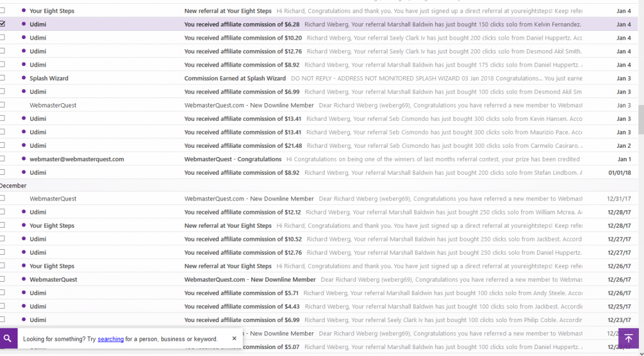Image resolution: width=644 pixels, height=356 pixels.
Task: Toggle unread dot on $21.48 Udimi email
Action: [x=23, y=145]
